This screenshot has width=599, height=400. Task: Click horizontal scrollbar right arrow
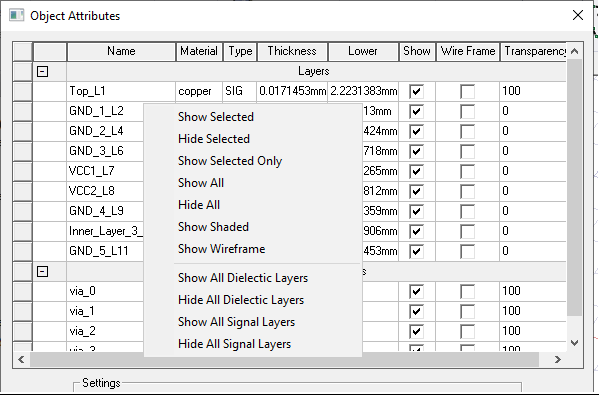558,360
